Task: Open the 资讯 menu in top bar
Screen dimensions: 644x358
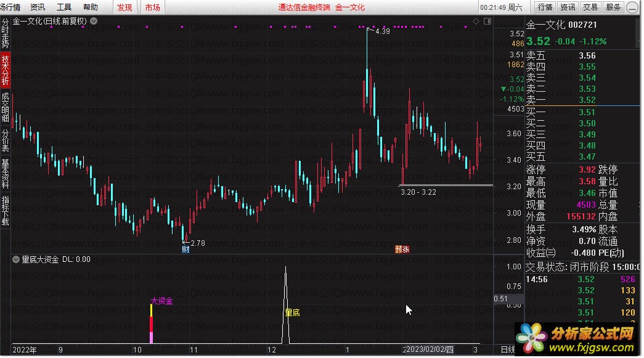Action: click(38, 7)
